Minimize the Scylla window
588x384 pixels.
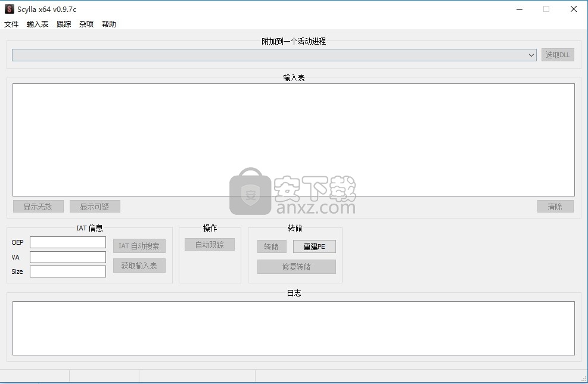coord(519,9)
